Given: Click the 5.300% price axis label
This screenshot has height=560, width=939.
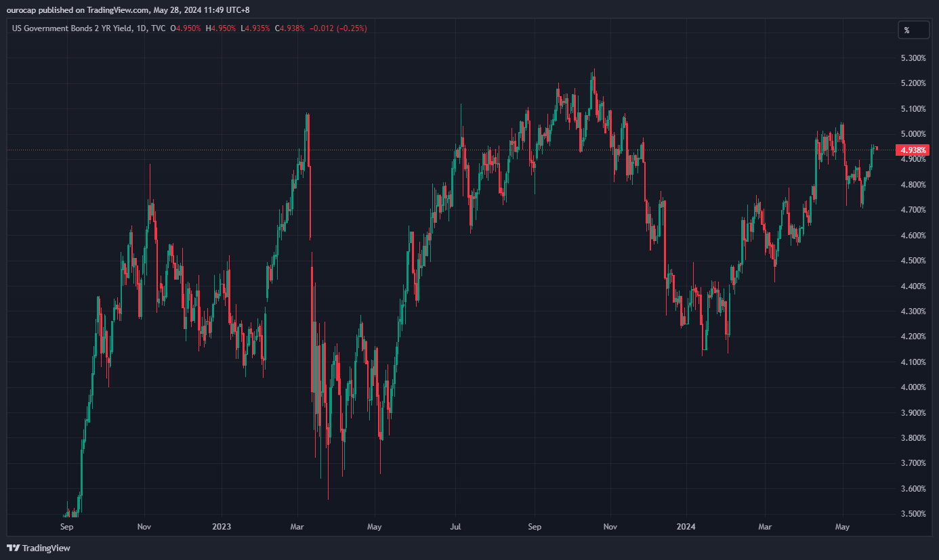Looking at the screenshot, I should 913,58.
